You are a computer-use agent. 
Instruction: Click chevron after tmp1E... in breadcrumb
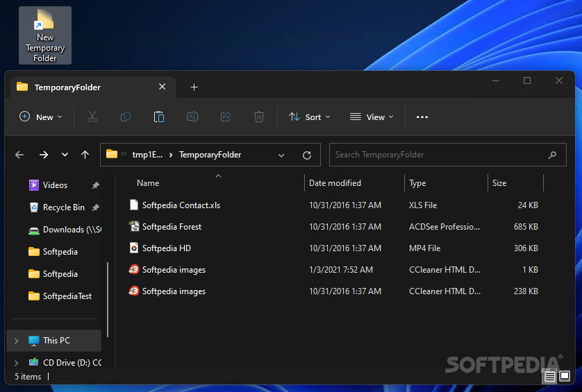pos(171,155)
